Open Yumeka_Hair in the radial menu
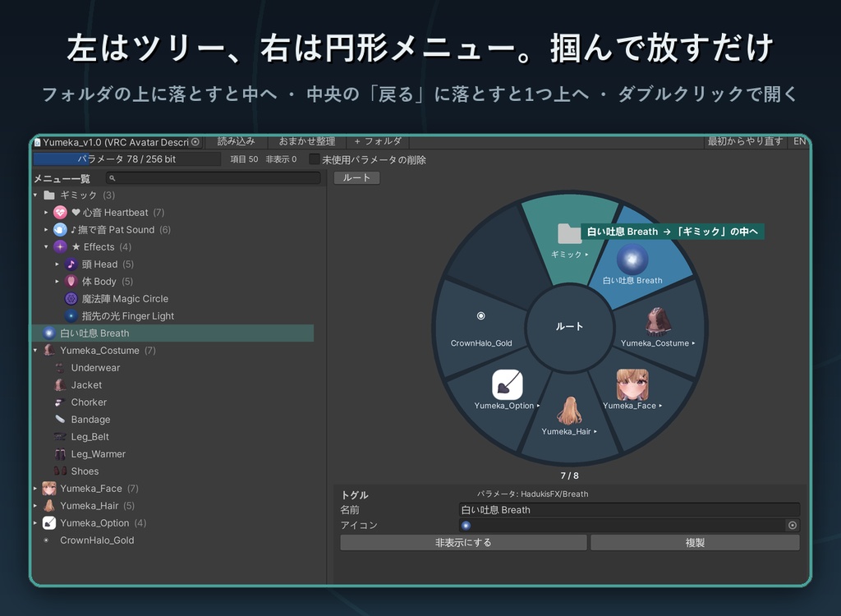The image size is (841, 616). point(569,416)
